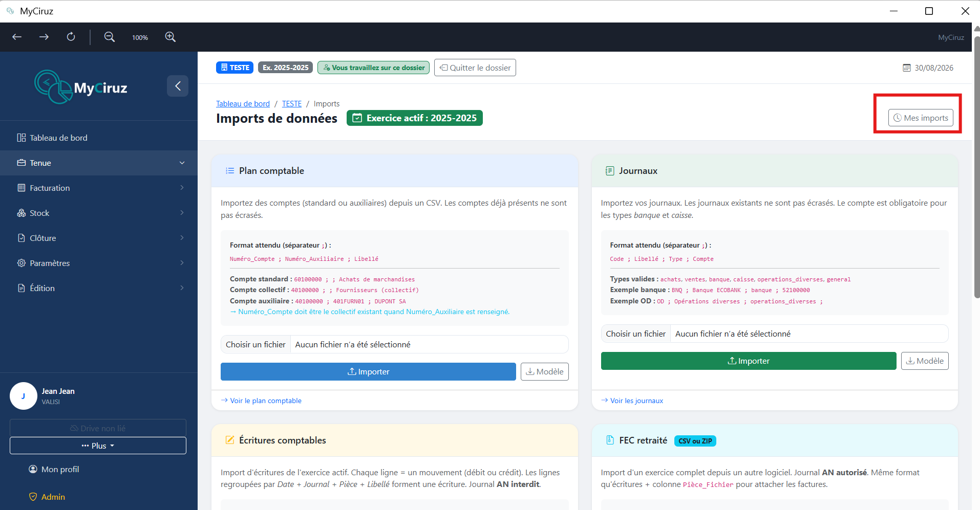Viewport: 980px width, 510px height.
Task: Follow the Tableau de bord breadcrumb link
Action: point(243,104)
